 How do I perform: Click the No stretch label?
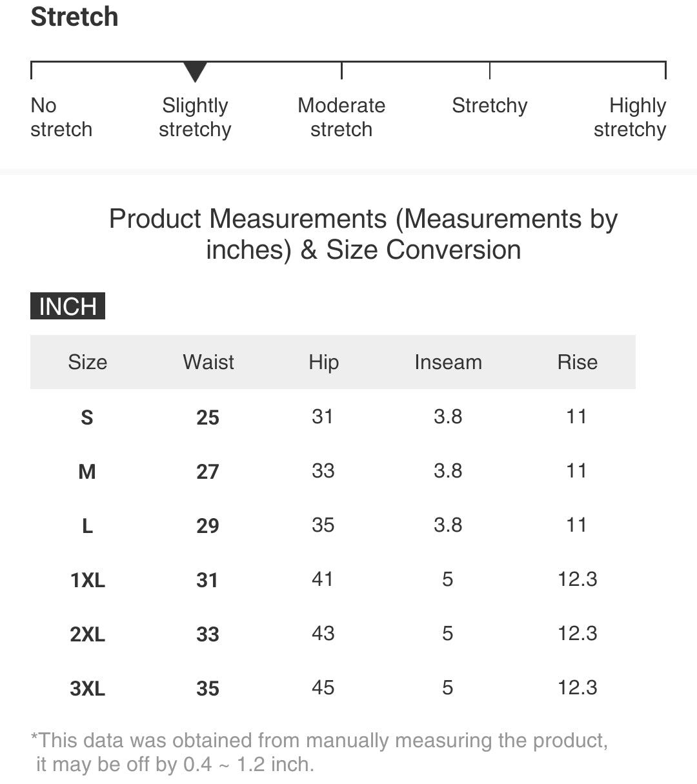pos(61,117)
